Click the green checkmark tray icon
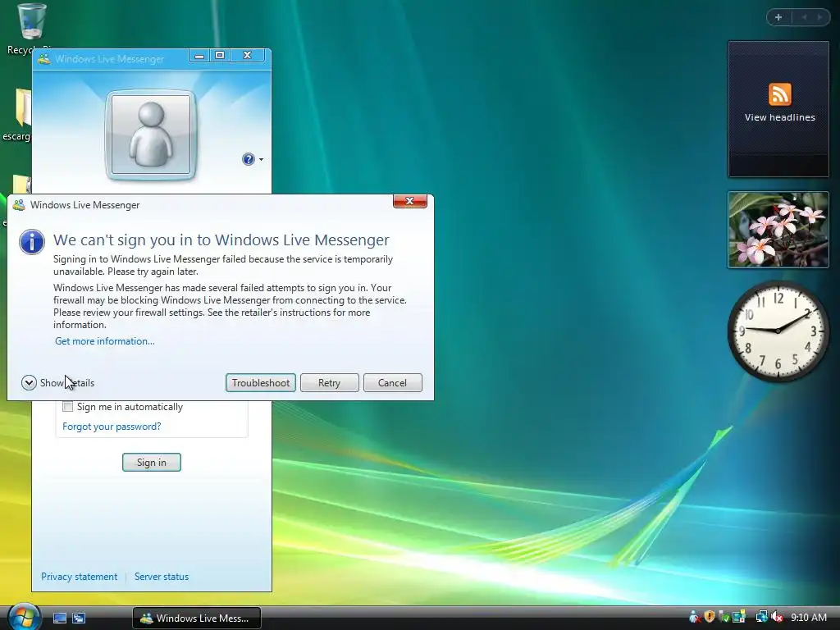This screenshot has width=840, height=630. (x=724, y=617)
